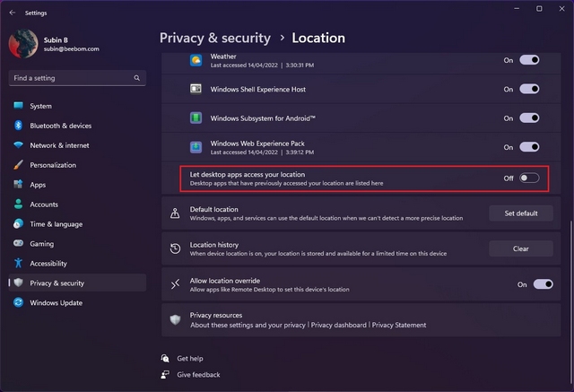
Task: Turn off Allow location override toggle
Action: pyautogui.click(x=543, y=284)
